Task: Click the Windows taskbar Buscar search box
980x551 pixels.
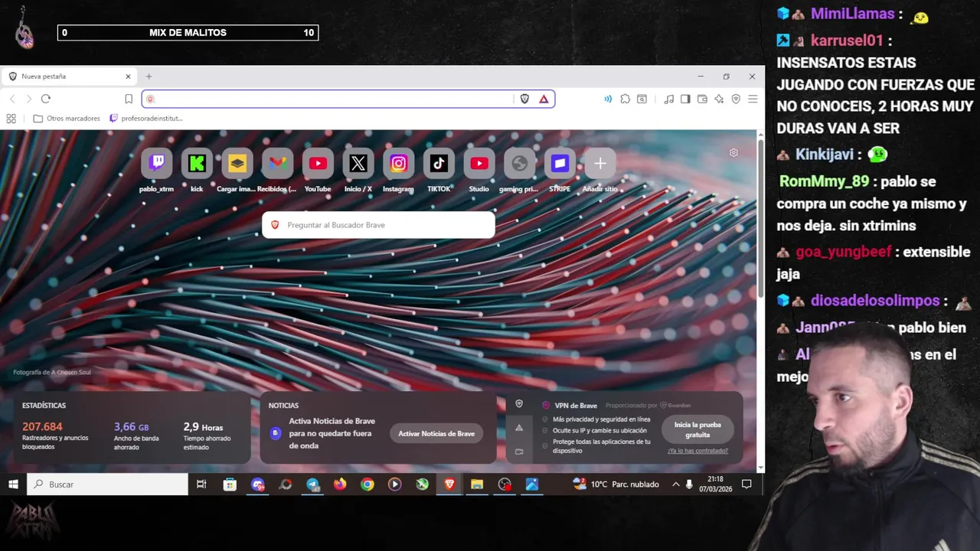Action: [108, 484]
